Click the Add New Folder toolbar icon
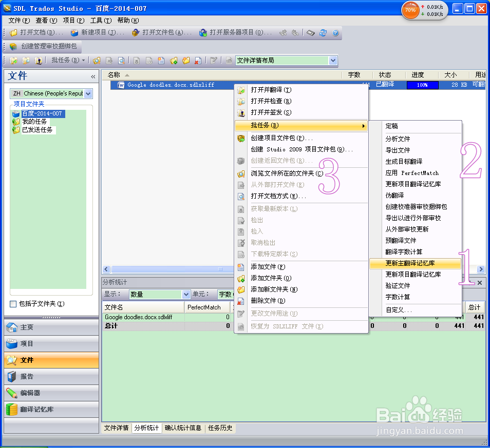 (186, 60)
